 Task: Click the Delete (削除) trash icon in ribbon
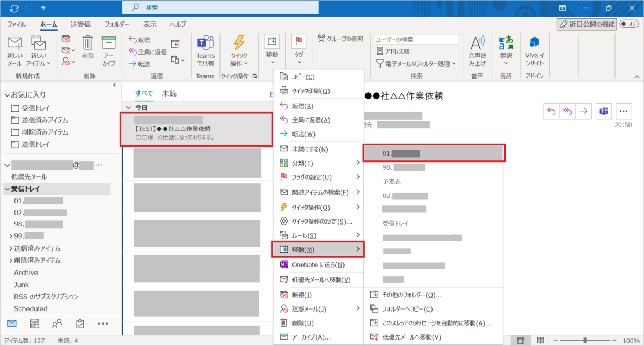[88, 44]
